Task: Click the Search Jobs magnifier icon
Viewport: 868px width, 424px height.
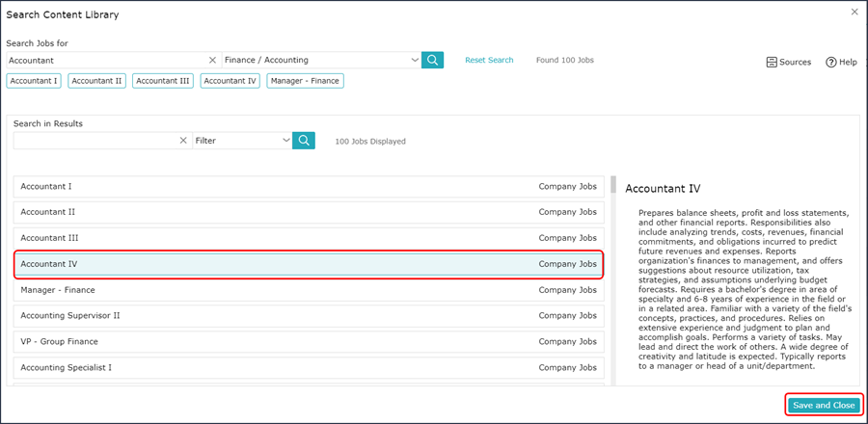Action: [x=432, y=60]
